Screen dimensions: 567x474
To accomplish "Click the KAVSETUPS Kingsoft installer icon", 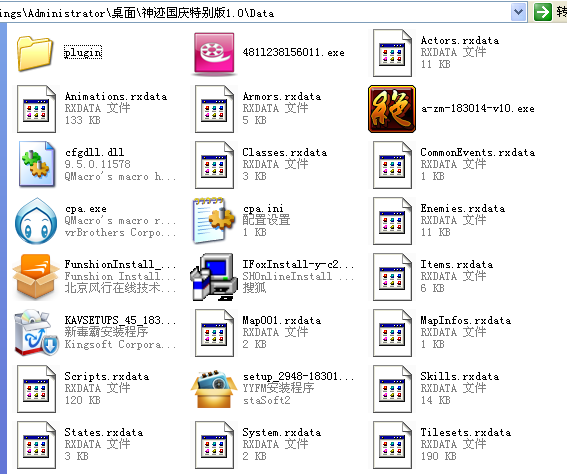I will [x=36, y=333].
